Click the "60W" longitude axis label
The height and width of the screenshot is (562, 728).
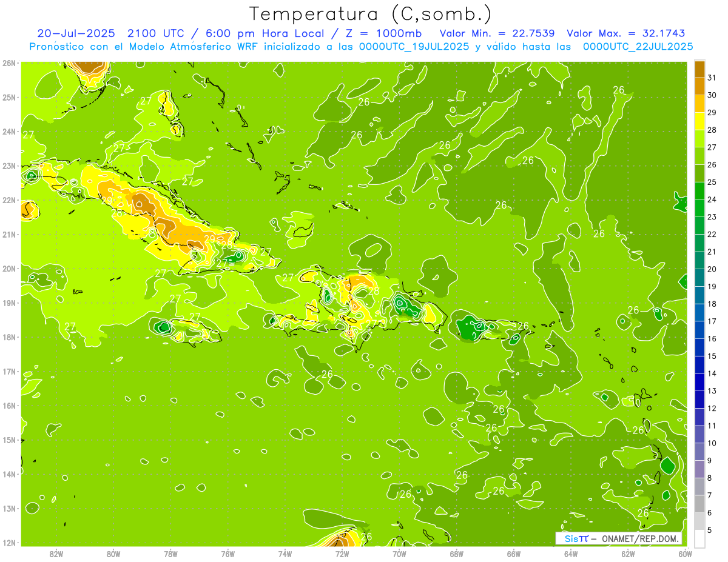[685, 554]
